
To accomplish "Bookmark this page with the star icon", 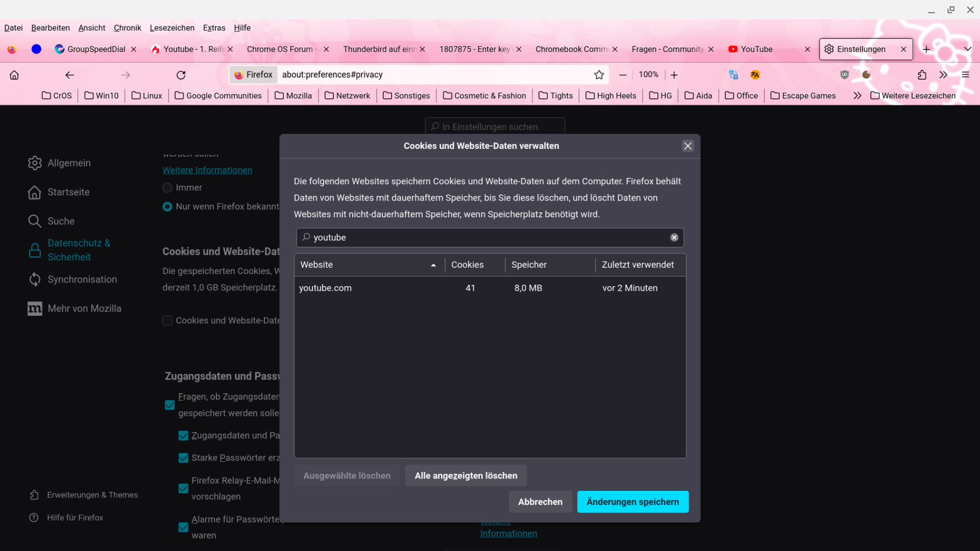I will tap(599, 75).
